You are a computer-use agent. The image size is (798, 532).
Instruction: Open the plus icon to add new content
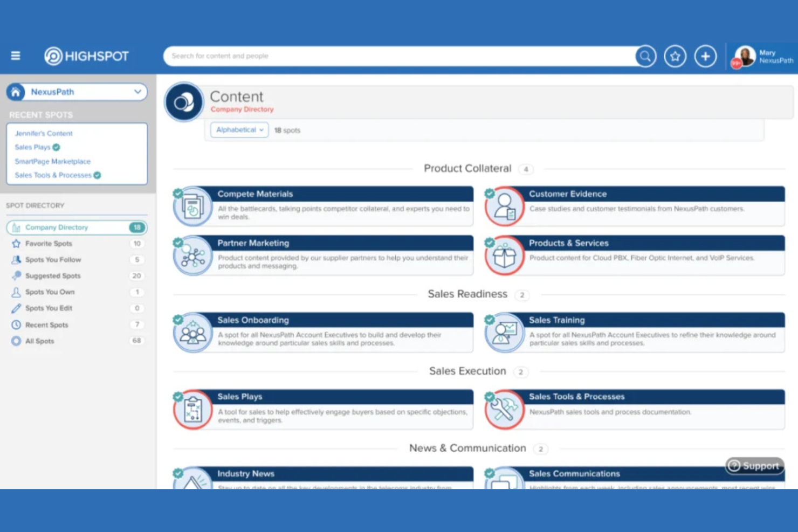pyautogui.click(x=705, y=56)
